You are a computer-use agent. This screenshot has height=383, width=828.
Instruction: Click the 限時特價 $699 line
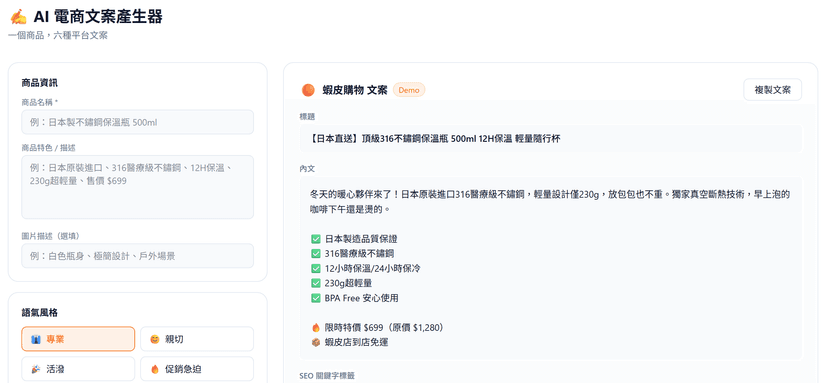384,328
